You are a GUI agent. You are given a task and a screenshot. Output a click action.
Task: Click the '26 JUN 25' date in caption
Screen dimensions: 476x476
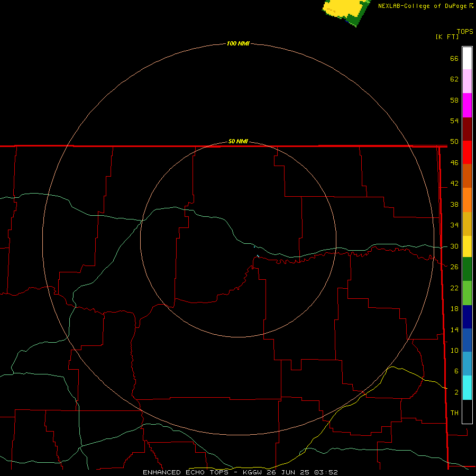point(288,472)
